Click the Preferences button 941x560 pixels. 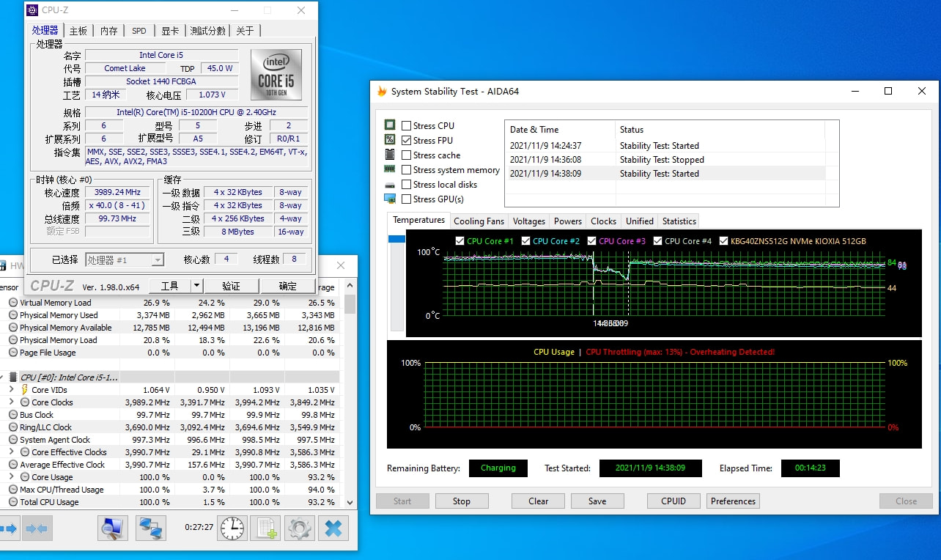pos(733,501)
